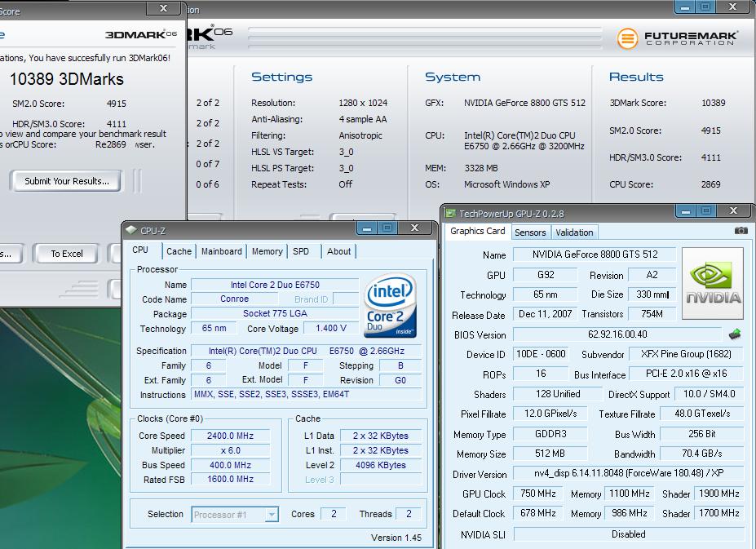
Task: Click the Level 2 4096 KBytes value
Action: click(380, 465)
